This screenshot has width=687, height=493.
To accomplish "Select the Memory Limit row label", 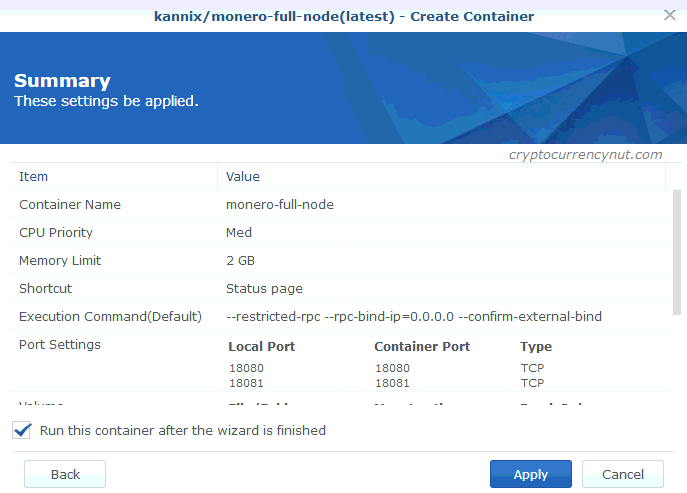I will pyautogui.click(x=60, y=261).
